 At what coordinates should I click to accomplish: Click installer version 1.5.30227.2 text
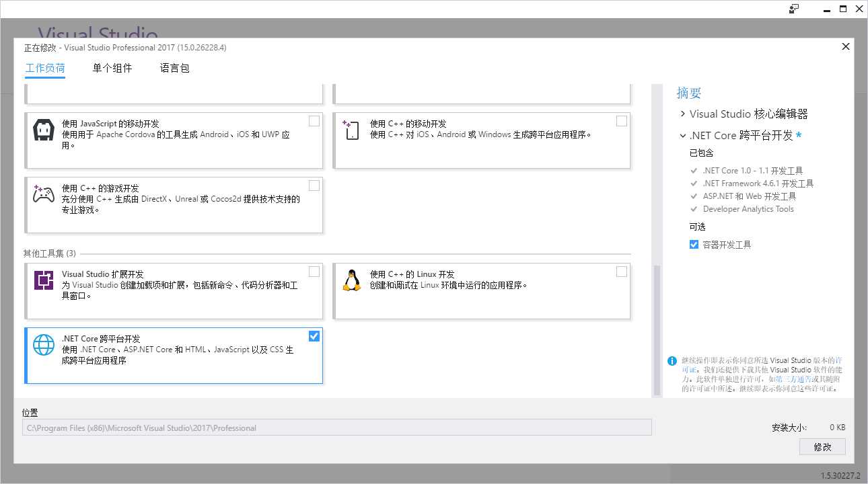[x=840, y=475]
